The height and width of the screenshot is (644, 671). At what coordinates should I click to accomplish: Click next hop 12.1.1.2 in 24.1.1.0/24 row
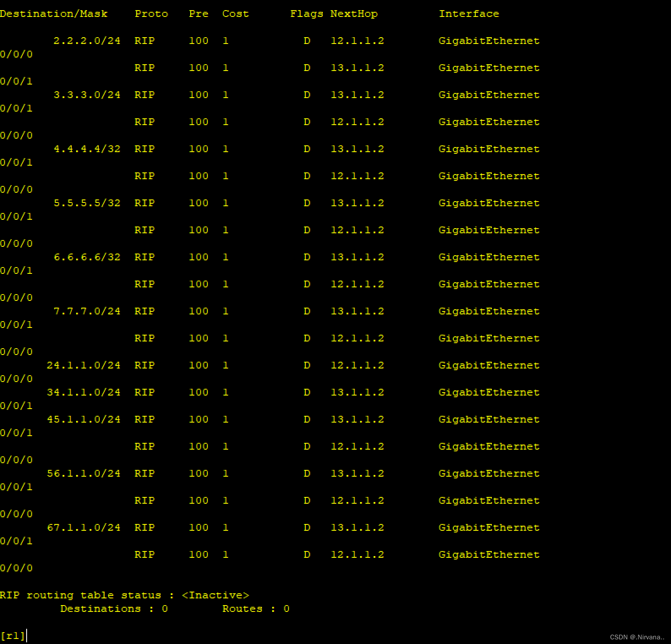pos(357,366)
